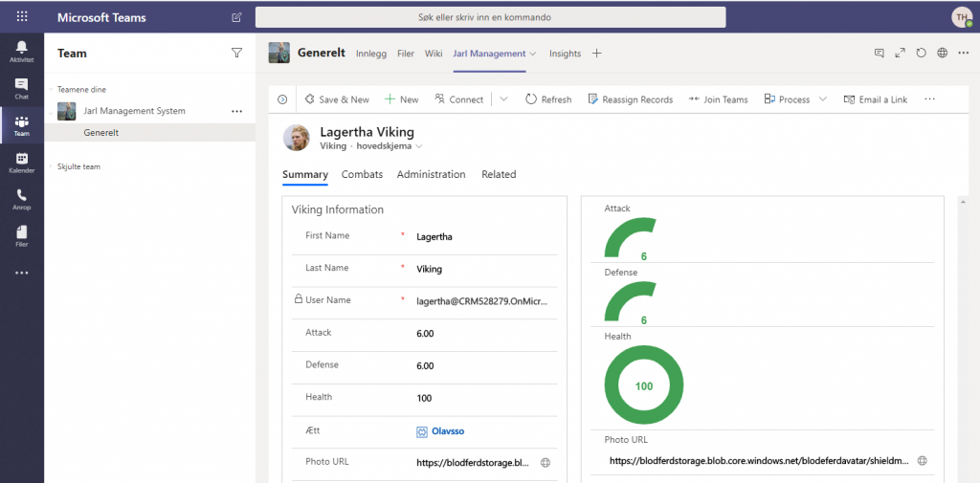Show more apps ellipsis in left rail

(x=22, y=273)
